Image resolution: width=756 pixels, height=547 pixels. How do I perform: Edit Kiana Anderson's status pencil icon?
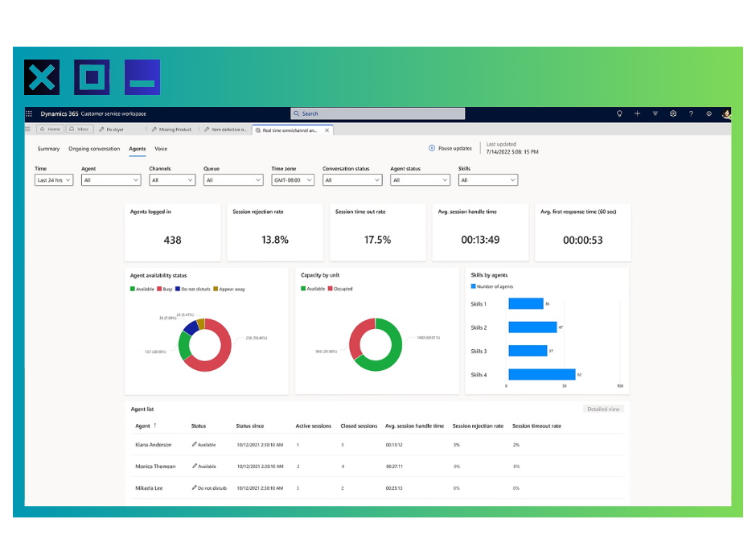click(x=194, y=444)
